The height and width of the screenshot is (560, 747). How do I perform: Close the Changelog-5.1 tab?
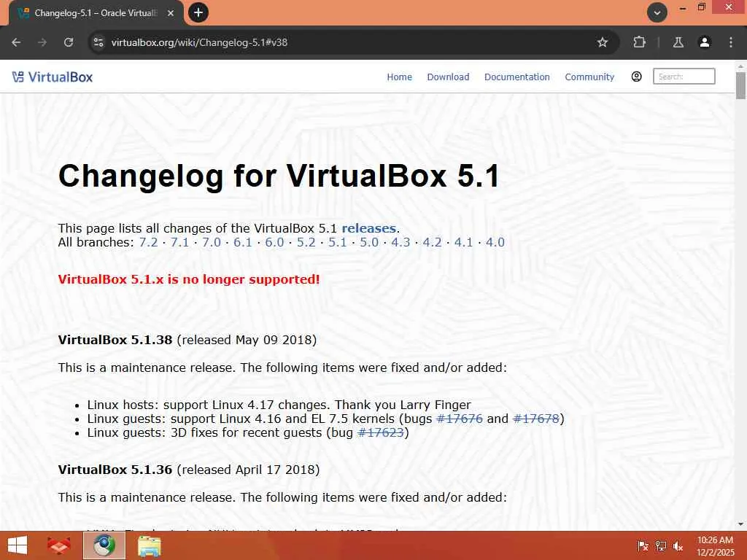coord(171,13)
